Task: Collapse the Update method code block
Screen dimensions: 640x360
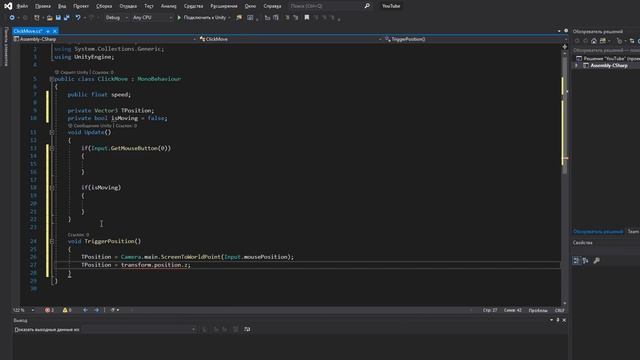Action: click(52, 132)
